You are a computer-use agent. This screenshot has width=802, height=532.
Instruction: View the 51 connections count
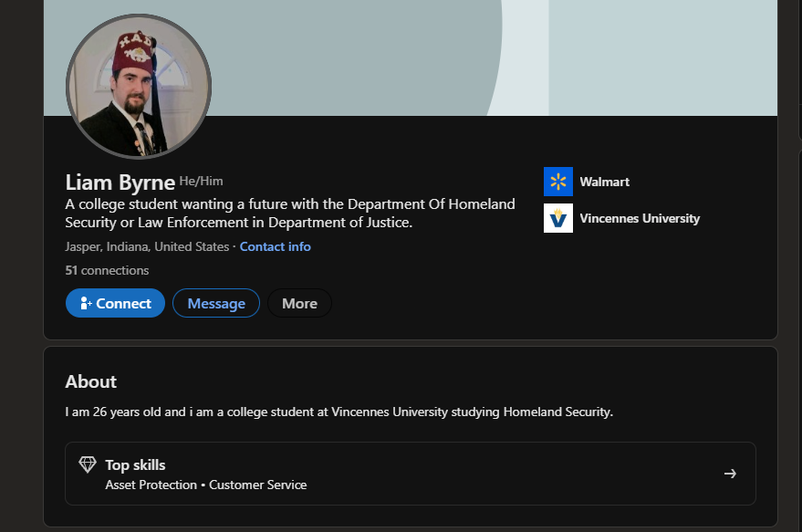[107, 270]
